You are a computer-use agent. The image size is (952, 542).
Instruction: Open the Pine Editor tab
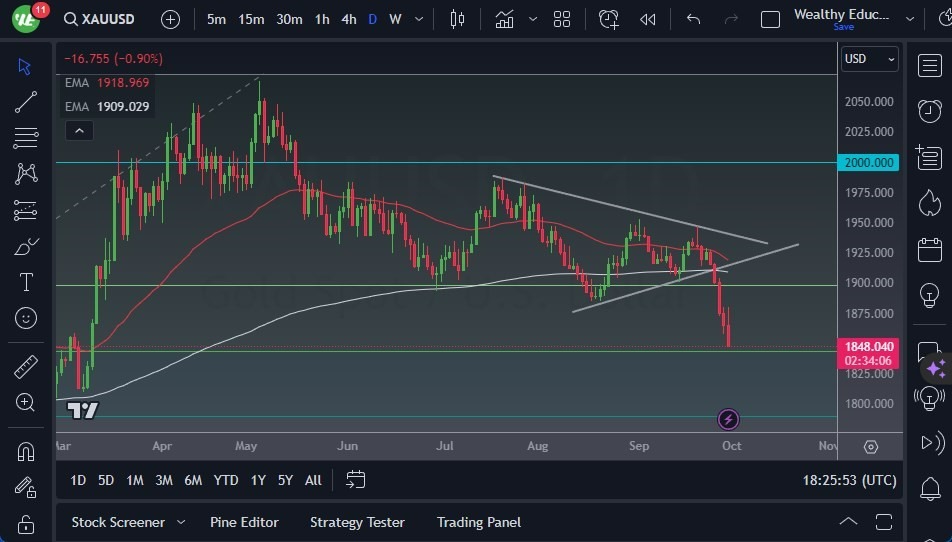click(x=244, y=522)
